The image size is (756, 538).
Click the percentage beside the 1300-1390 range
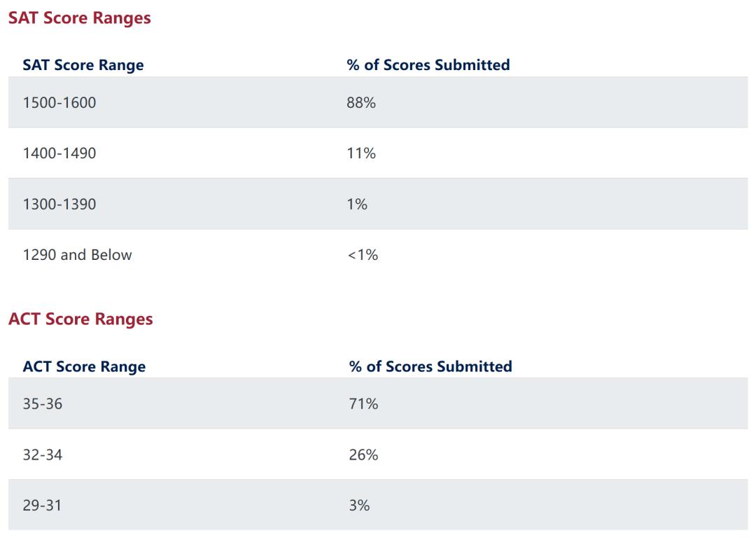[x=357, y=205]
